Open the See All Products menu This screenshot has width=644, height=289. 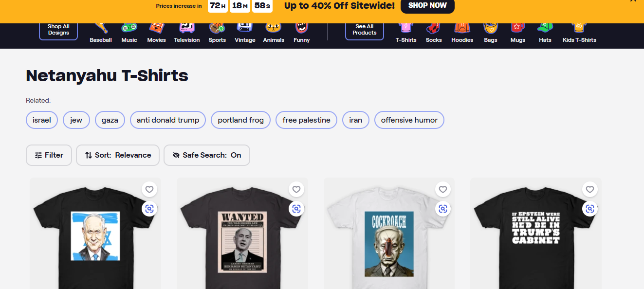364,30
